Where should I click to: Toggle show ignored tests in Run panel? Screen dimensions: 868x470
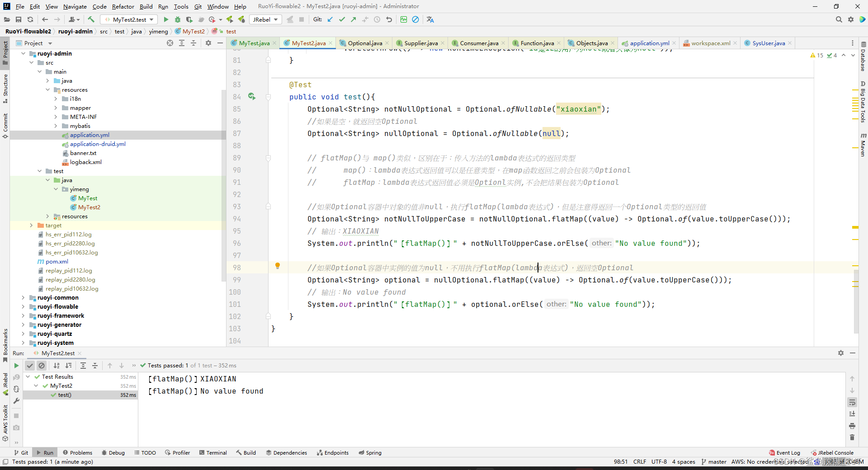42,366
